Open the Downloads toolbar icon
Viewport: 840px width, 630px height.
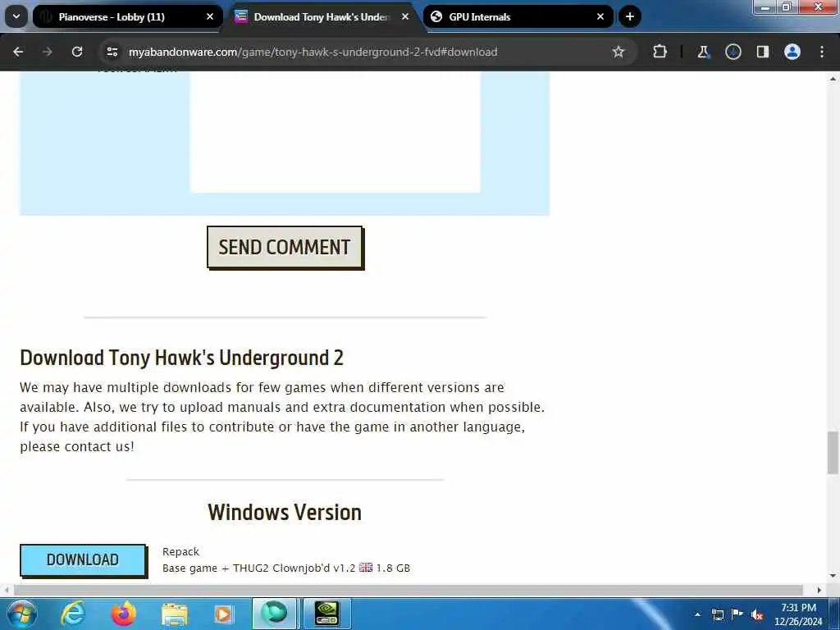click(x=733, y=52)
